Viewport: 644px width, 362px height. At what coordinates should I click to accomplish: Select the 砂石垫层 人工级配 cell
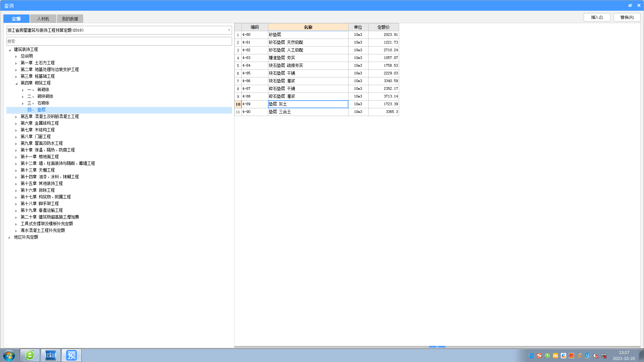pos(308,50)
